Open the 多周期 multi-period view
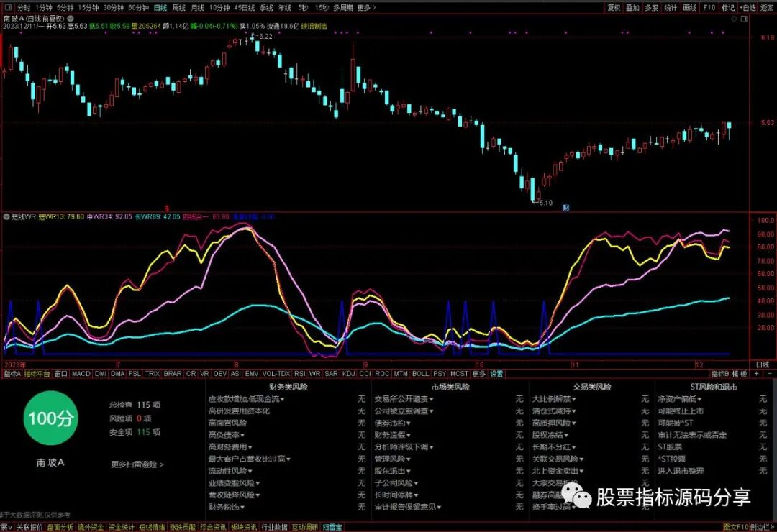 (x=343, y=8)
